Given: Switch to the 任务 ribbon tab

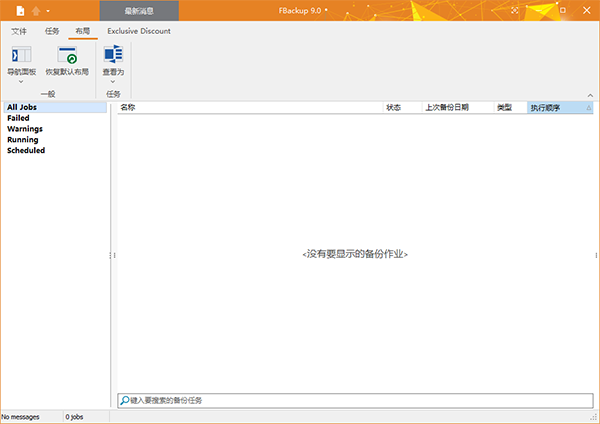Looking at the screenshot, I should click(x=52, y=31).
